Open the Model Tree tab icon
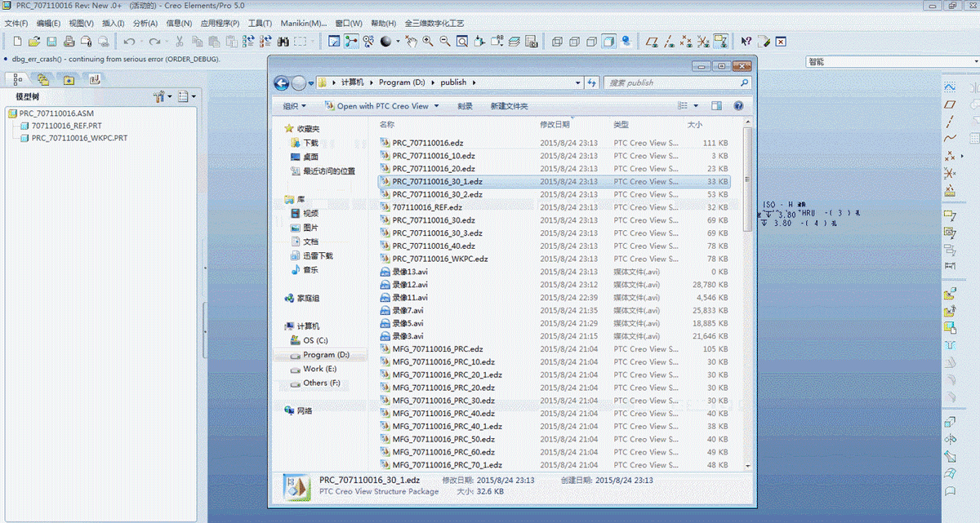 [18, 78]
